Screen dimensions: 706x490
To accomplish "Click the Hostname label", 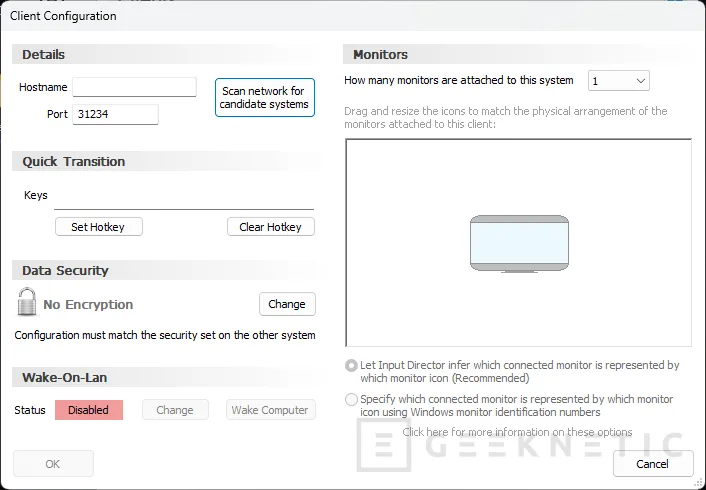I will pos(43,87).
